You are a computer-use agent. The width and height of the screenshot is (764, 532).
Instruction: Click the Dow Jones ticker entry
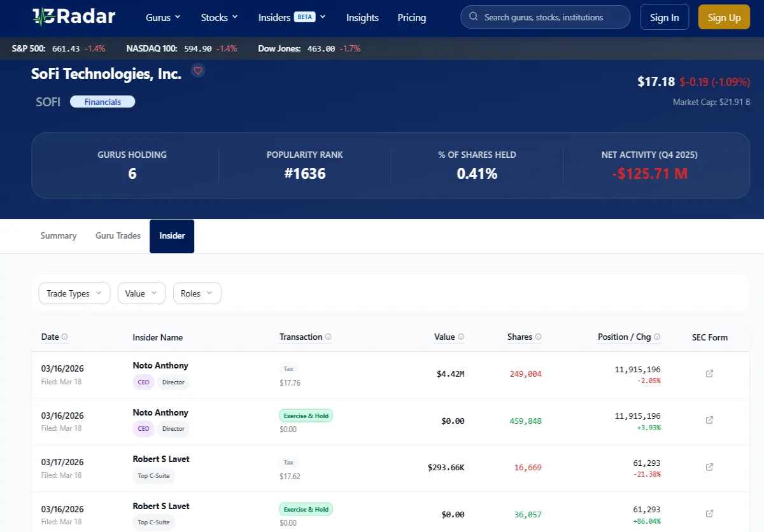pyautogui.click(x=309, y=48)
